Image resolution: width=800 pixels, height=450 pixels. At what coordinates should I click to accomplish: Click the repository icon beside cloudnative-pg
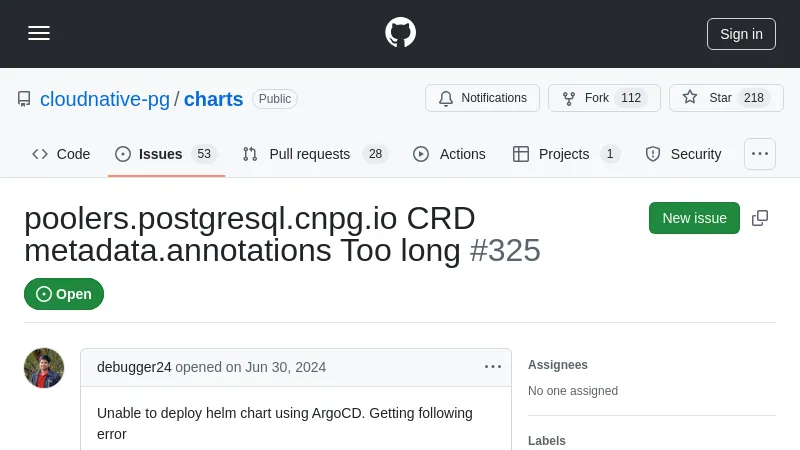click(24, 99)
